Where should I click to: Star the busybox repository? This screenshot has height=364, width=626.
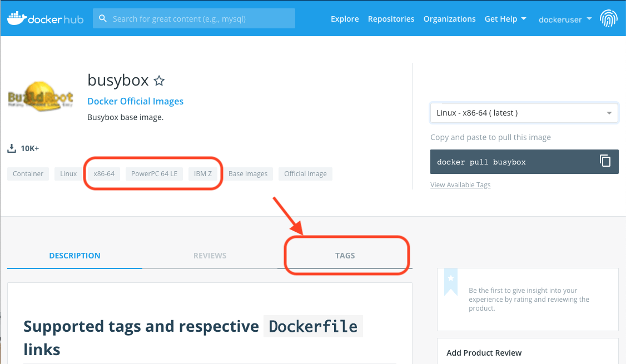[x=159, y=81]
